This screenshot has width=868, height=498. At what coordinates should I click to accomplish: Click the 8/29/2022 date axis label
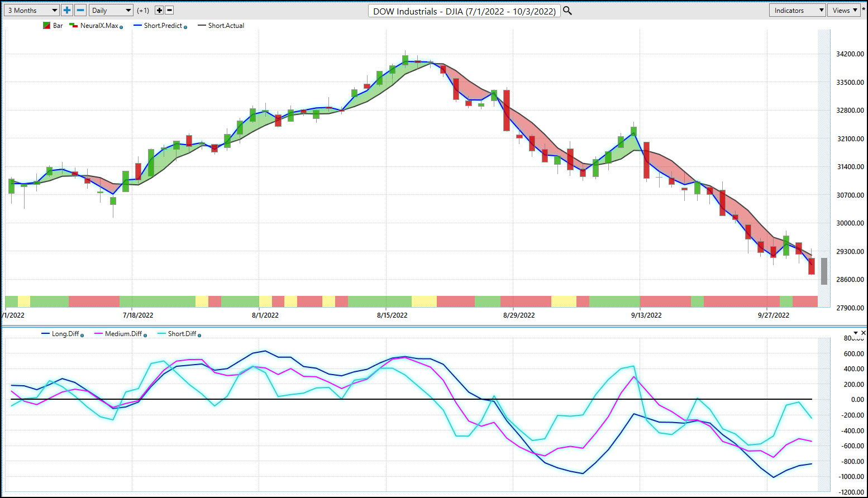[x=519, y=315]
